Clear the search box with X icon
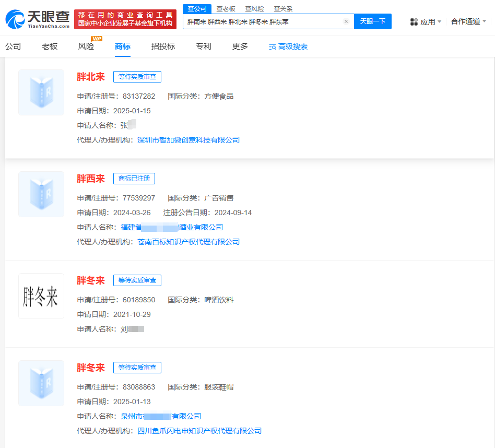Image resolution: width=495 pixels, height=448 pixels. click(346, 21)
